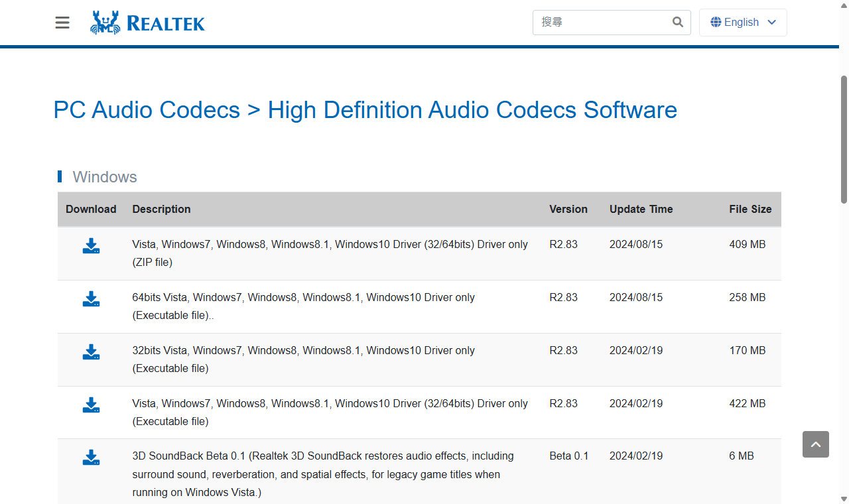Click the File Size column header
Image resolution: width=849 pixels, height=504 pixels.
coord(750,209)
